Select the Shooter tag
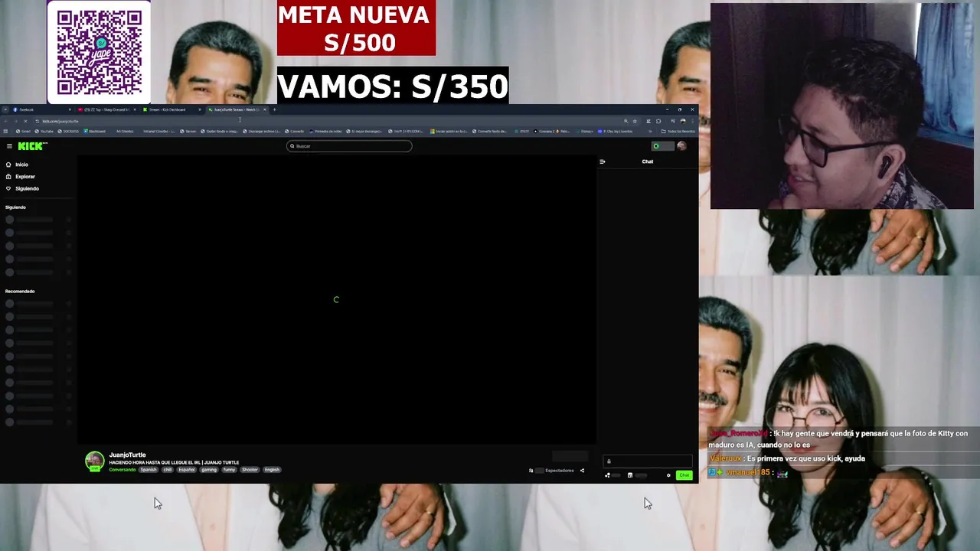This screenshot has height=551, width=980. (250, 470)
